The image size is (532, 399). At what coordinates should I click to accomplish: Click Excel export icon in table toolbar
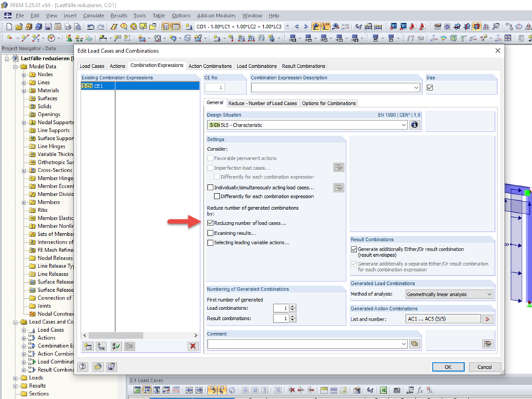point(384,391)
